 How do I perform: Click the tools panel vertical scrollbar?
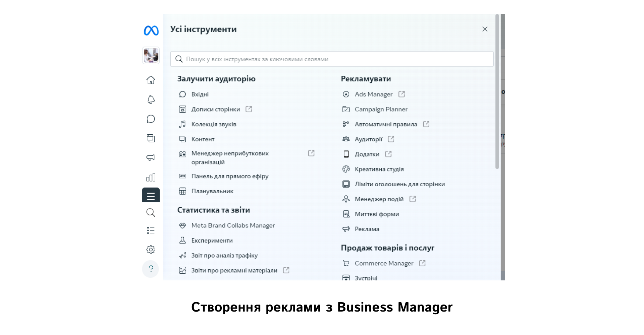pyautogui.click(x=497, y=91)
